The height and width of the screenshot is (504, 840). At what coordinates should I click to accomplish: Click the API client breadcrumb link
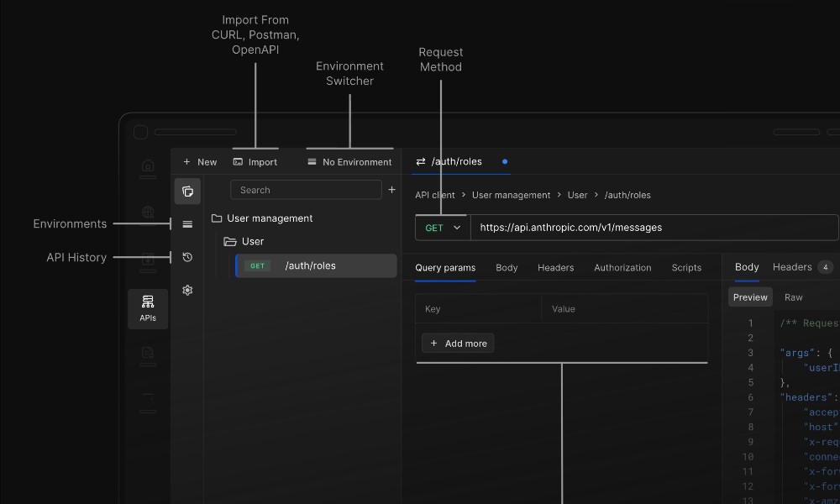point(434,194)
